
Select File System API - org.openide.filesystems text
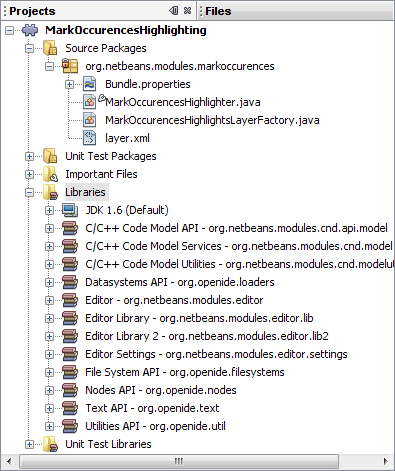(185, 372)
